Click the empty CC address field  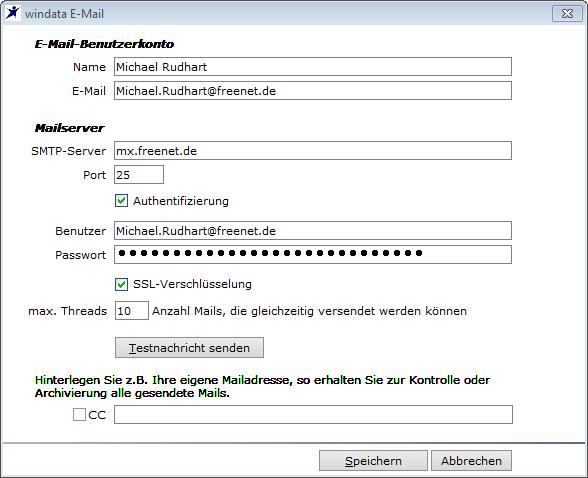click(x=313, y=415)
